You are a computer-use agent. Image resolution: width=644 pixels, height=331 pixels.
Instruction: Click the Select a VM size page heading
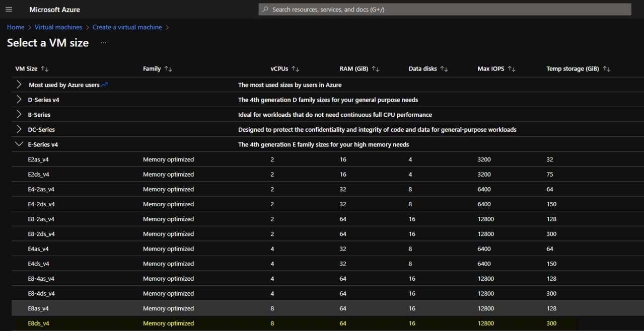(48, 43)
